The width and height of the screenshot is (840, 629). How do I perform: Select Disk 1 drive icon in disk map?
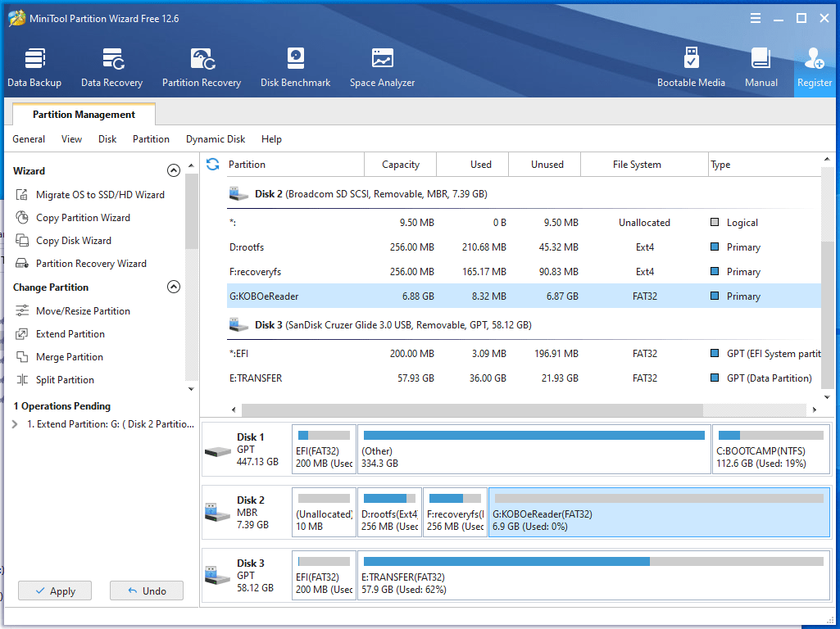(x=217, y=452)
